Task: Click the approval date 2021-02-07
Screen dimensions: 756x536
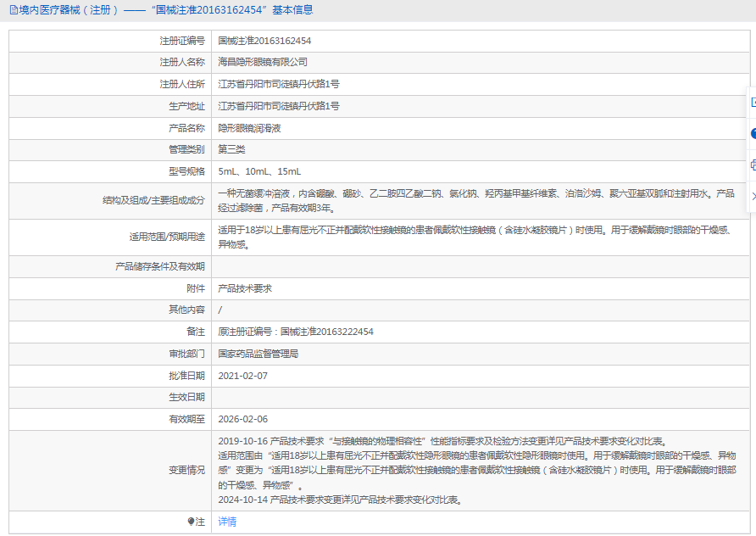Action: click(242, 376)
